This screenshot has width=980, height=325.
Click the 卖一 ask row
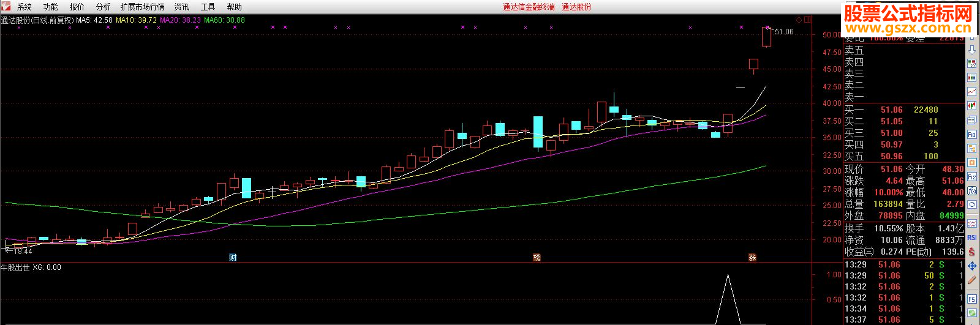904,97
